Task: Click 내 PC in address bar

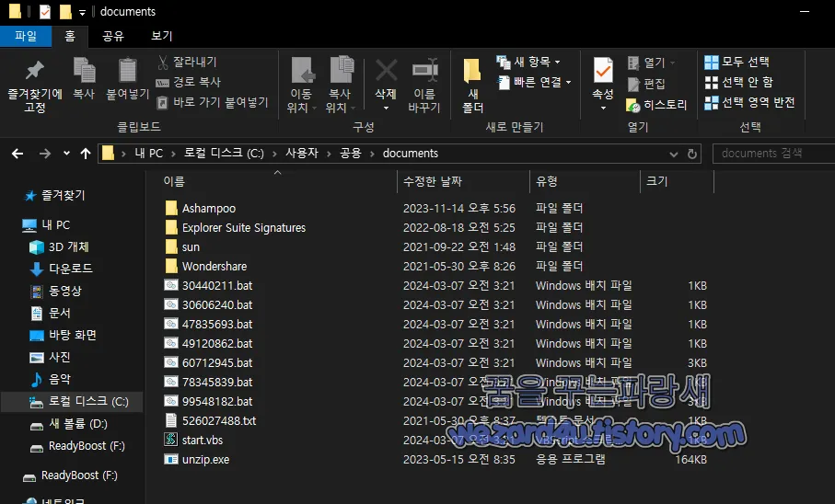Action: click(x=148, y=154)
